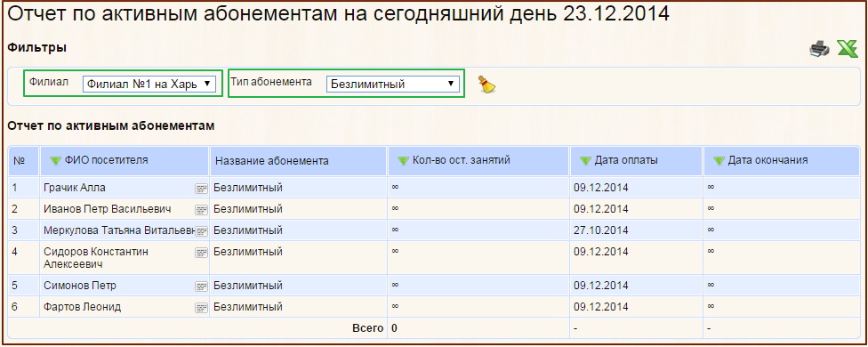Click payment date in Сидоров Константин row
868x347 pixels.
pos(600,251)
